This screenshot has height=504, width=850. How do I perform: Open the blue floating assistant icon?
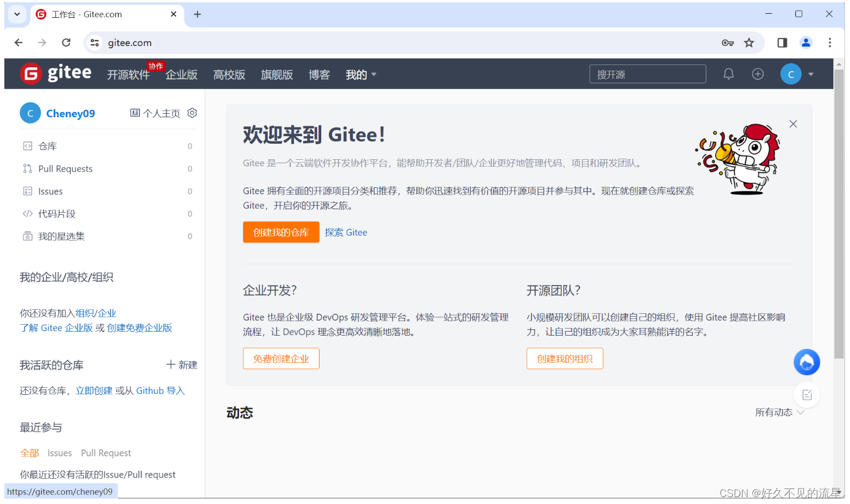807,362
